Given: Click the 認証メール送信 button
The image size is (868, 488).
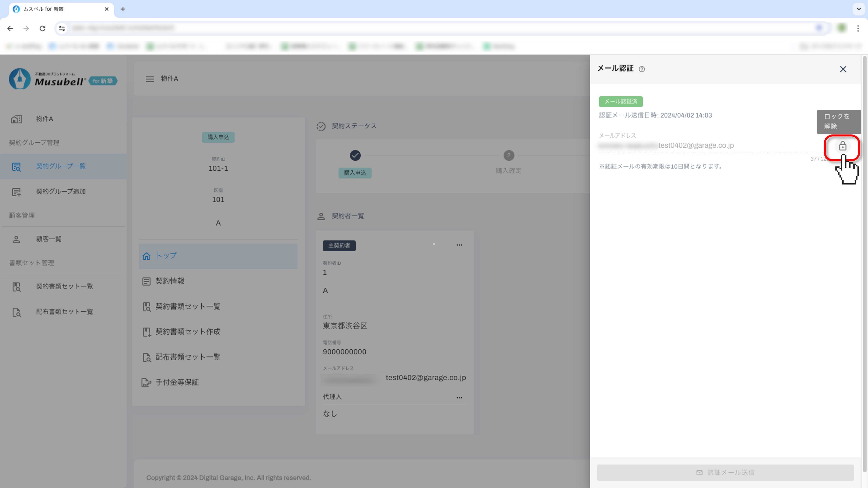Looking at the screenshot, I should click(x=725, y=472).
